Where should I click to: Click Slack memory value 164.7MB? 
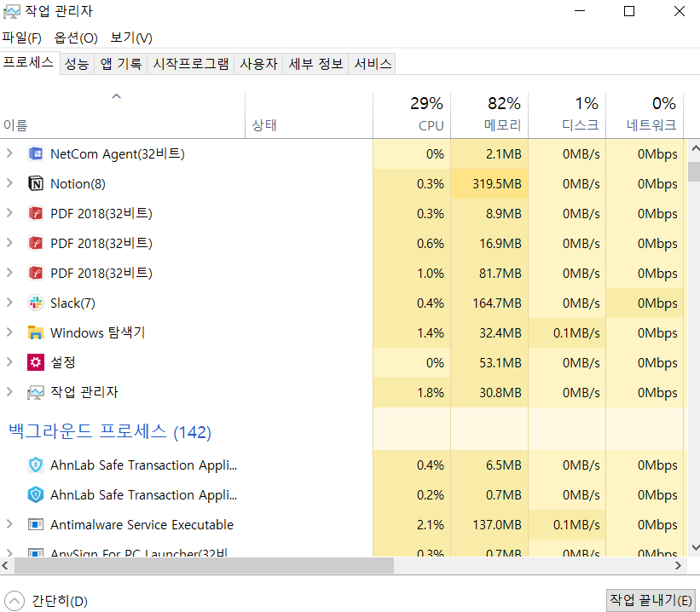(497, 303)
